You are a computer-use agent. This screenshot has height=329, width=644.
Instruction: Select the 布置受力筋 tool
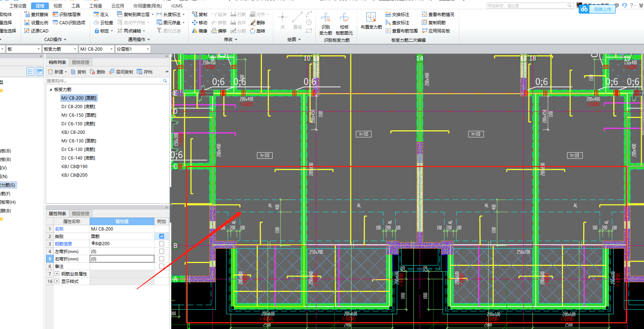[x=371, y=21]
